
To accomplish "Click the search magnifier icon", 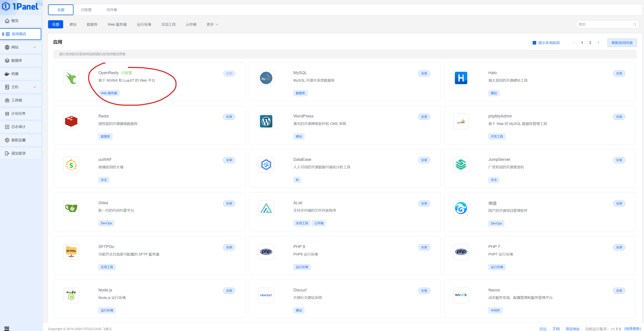I will coord(634,24).
